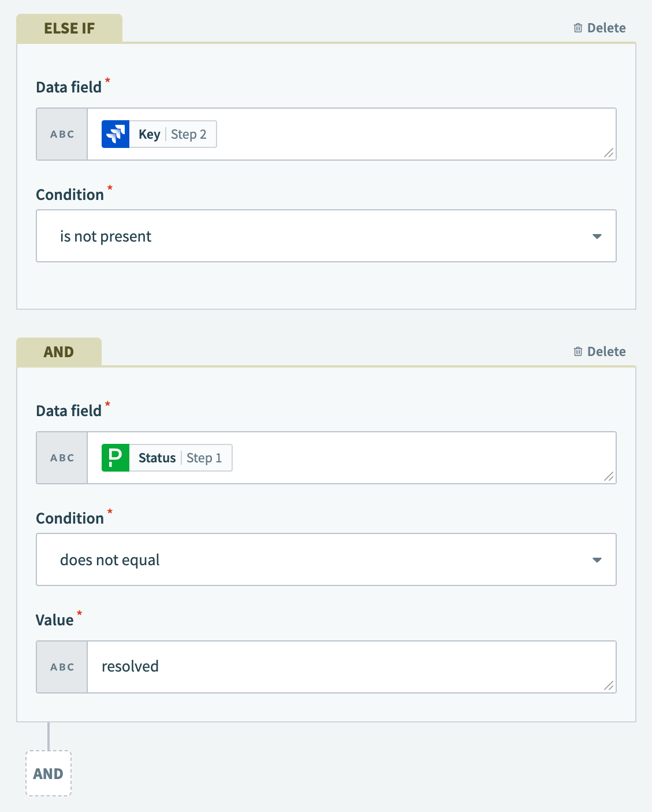Click the Jira icon on the Key token
The height and width of the screenshot is (812, 652).
pyautogui.click(x=116, y=134)
